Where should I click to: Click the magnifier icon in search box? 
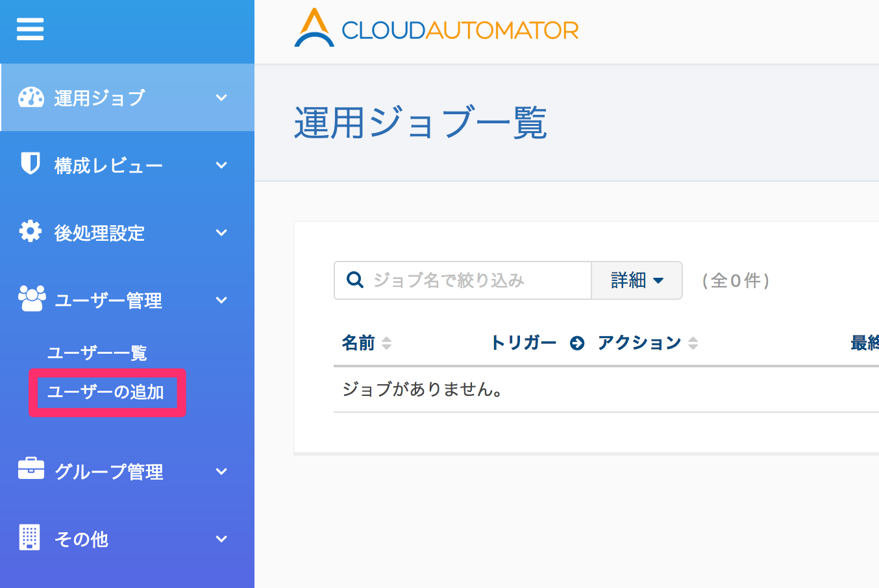tap(355, 280)
